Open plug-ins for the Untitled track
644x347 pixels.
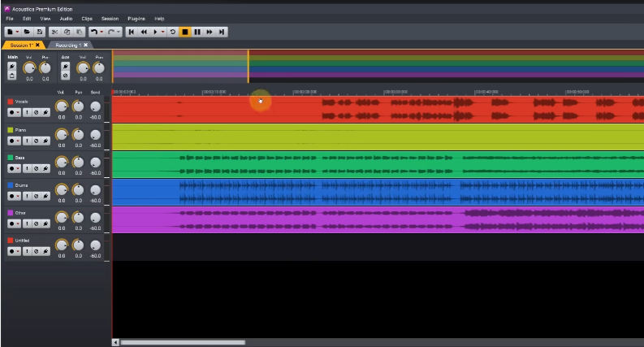[x=45, y=251]
